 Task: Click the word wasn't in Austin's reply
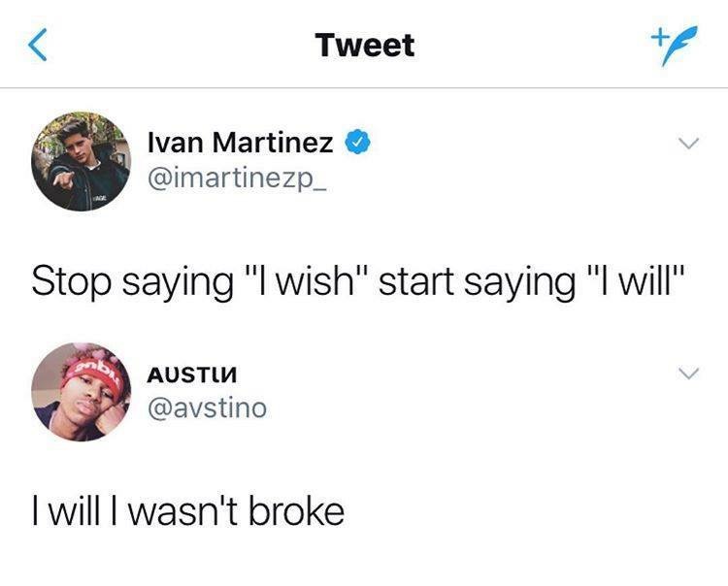click(x=182, y=511)
